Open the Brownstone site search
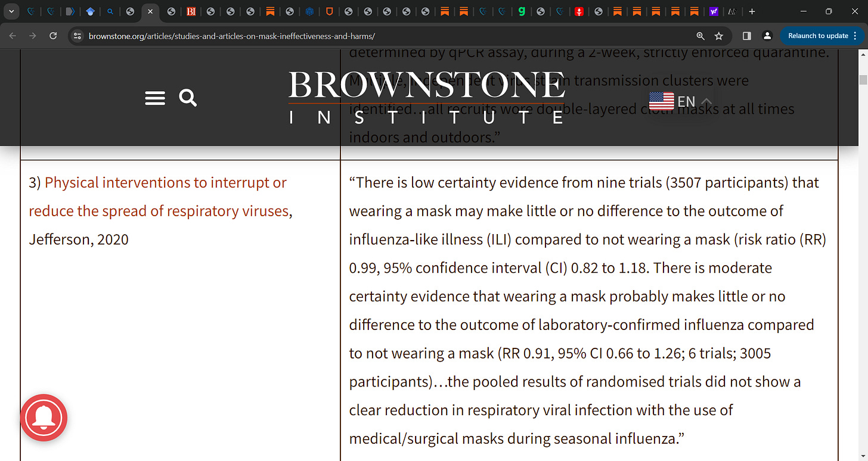This screenshot has height=461, width=868. tap(188, 98)
